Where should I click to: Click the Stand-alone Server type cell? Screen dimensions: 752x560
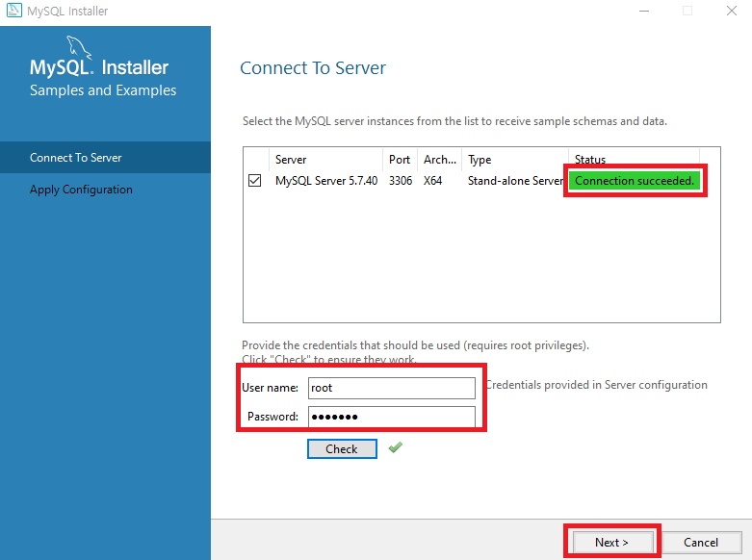[x=515, y=181]
